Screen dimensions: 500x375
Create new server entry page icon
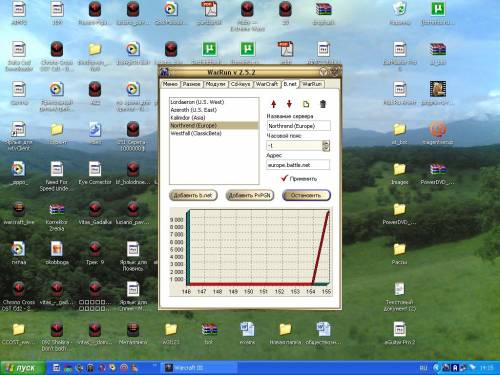pos(306,104)
